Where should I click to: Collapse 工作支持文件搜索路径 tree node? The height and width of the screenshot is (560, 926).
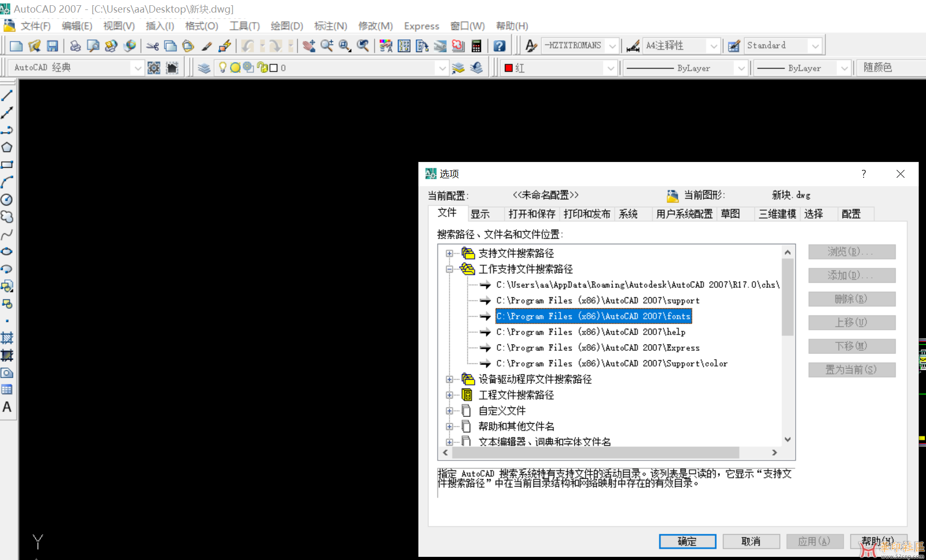point(449,269)
